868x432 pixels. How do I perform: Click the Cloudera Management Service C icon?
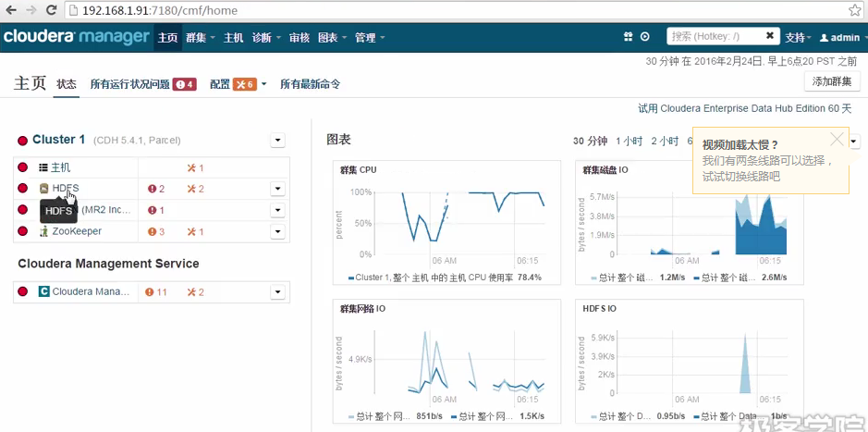tap(44, 291)
